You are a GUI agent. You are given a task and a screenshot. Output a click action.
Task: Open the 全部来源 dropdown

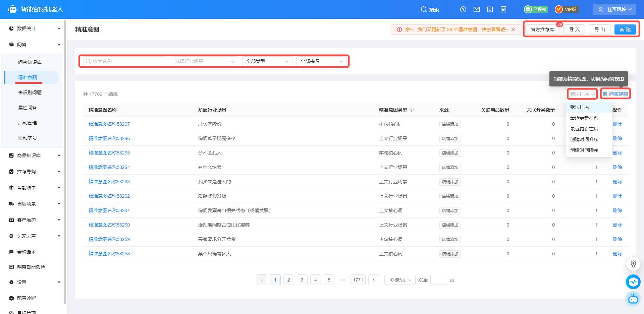[x=322, y=61]
